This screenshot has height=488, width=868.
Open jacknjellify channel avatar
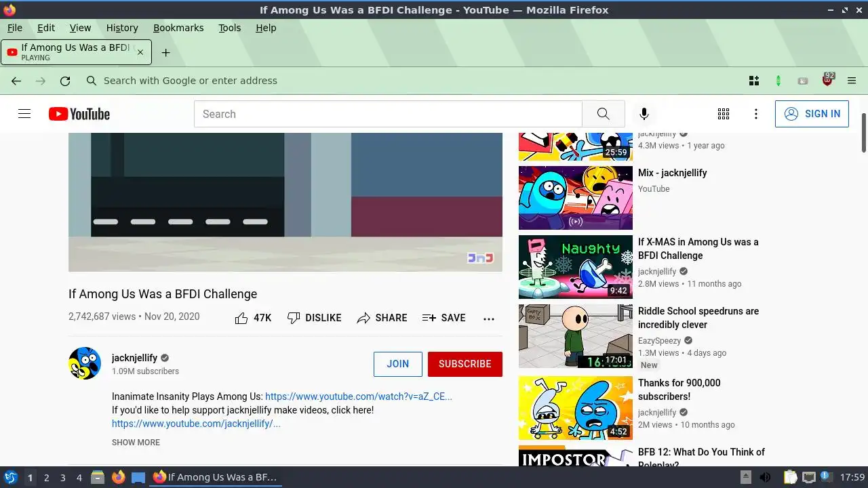click(85, 363)
